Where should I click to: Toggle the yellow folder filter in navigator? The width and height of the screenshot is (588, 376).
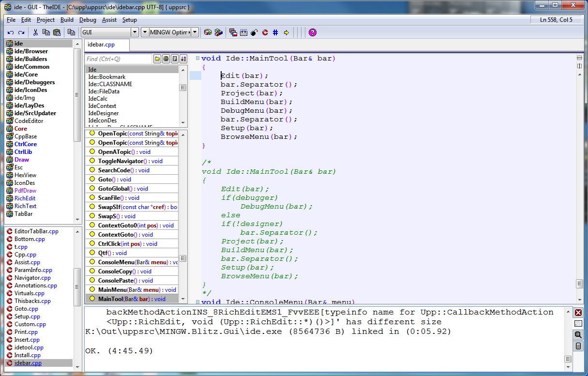click(157, 59)
